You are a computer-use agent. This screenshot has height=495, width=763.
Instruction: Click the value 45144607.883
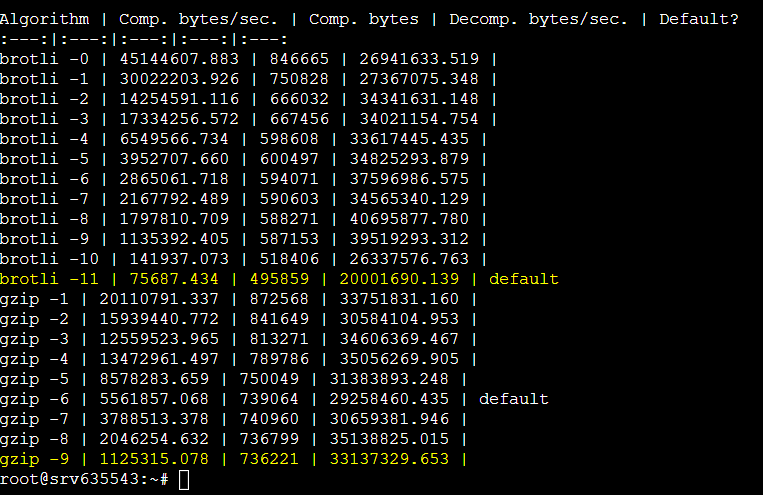[x=179, y=59]
